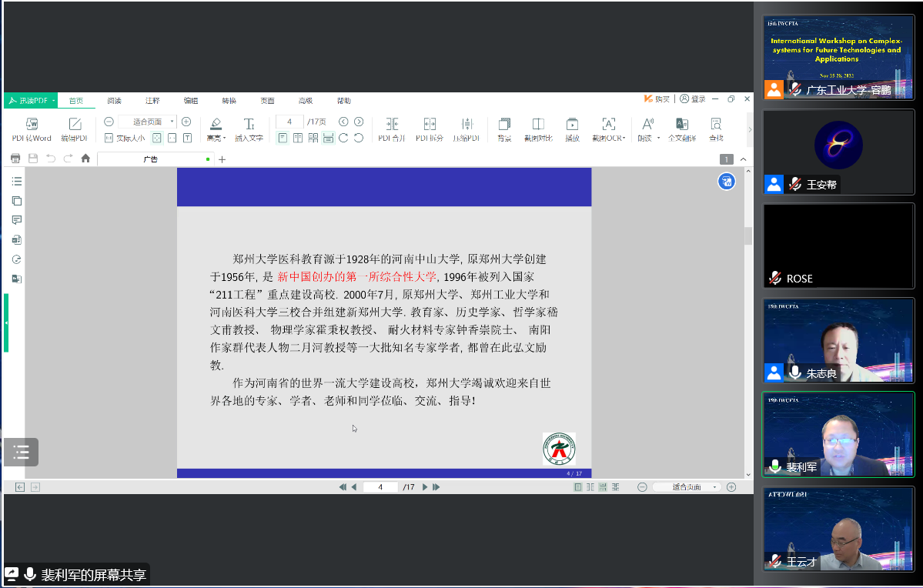
Task: Rotate page counterclockwise icon in ribbon
Action: click(x=359, y=138)
